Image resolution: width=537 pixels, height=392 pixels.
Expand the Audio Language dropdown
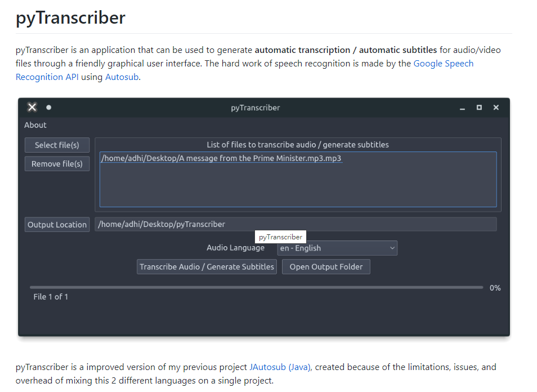pos(337,248)
